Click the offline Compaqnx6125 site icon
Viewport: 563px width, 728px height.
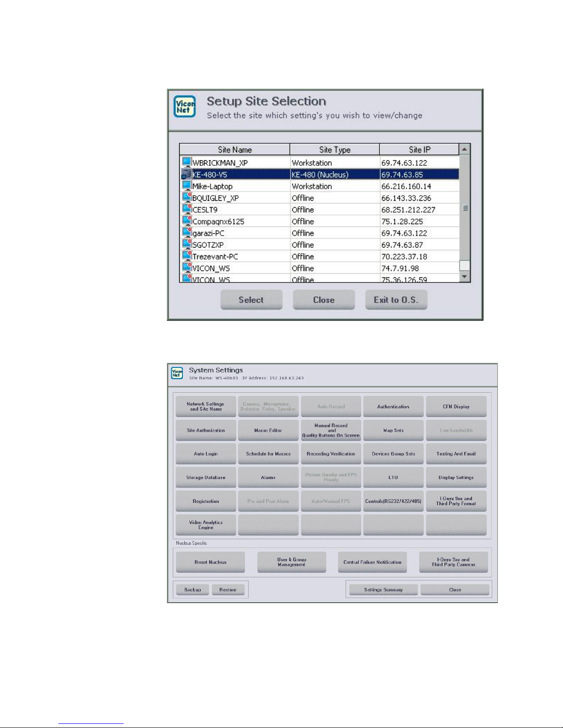(x=187, y=221)
